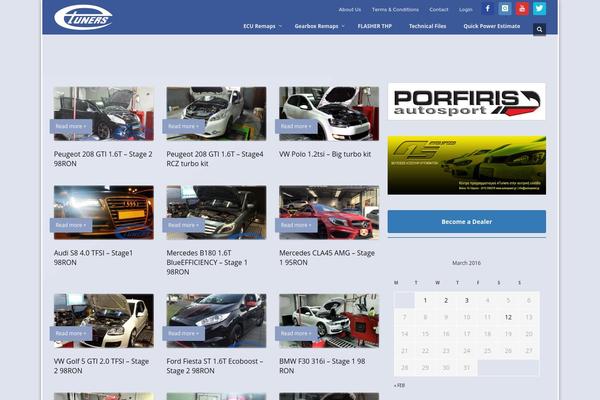
Task: Open the Peugeot 208 GTI Stage 2 98RON title
Action: pos(103,159)
